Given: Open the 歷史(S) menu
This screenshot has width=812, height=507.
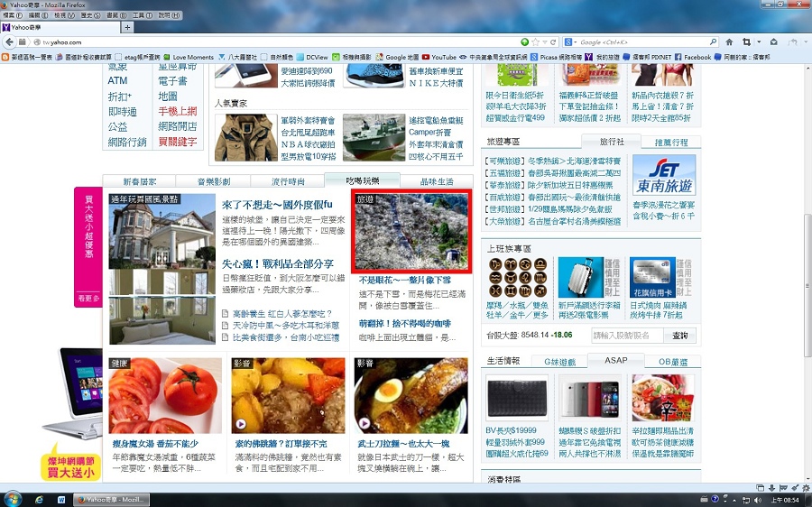Looking at the screenshot, I should pos(90,15).
